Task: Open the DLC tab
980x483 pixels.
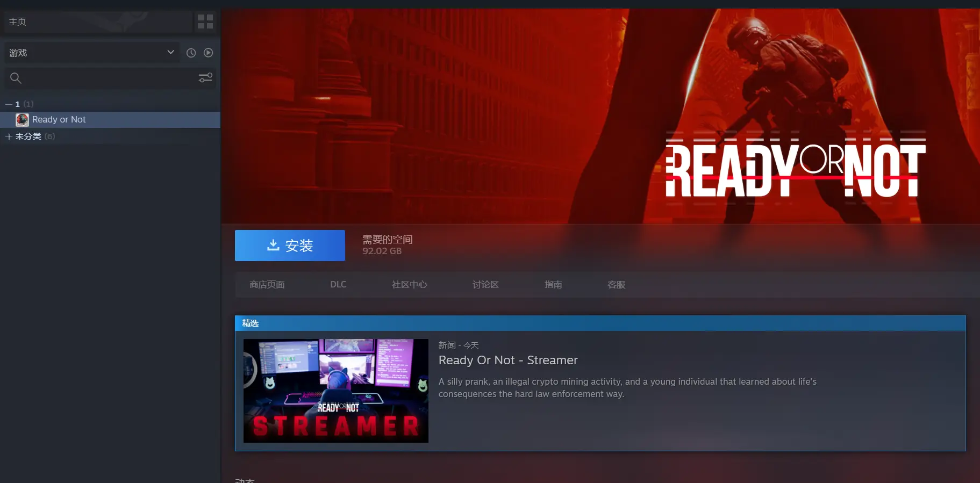Action: (x=338, y=285)
